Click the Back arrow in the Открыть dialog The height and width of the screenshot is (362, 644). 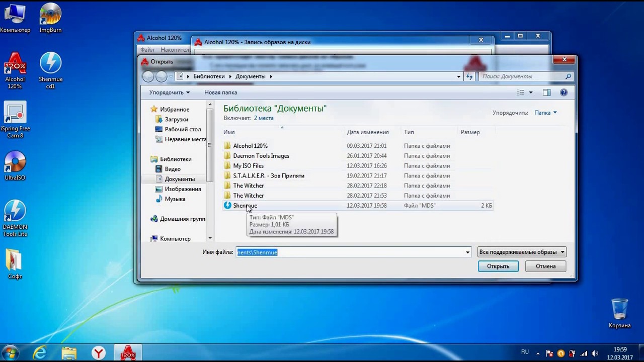coord(148,76)
